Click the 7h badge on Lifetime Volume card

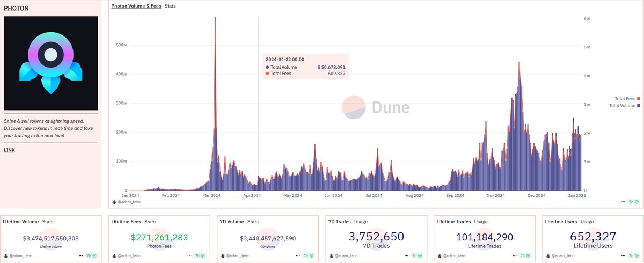tap(91, 256)
